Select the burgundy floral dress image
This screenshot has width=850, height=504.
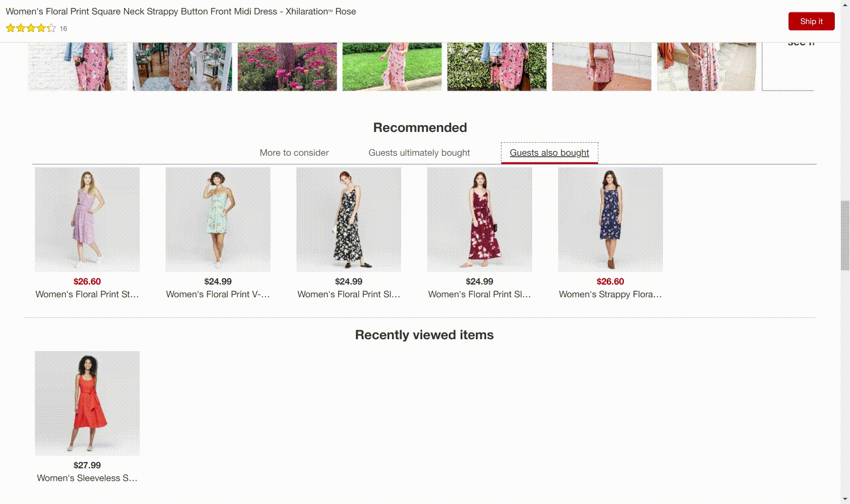click(479, 219)
